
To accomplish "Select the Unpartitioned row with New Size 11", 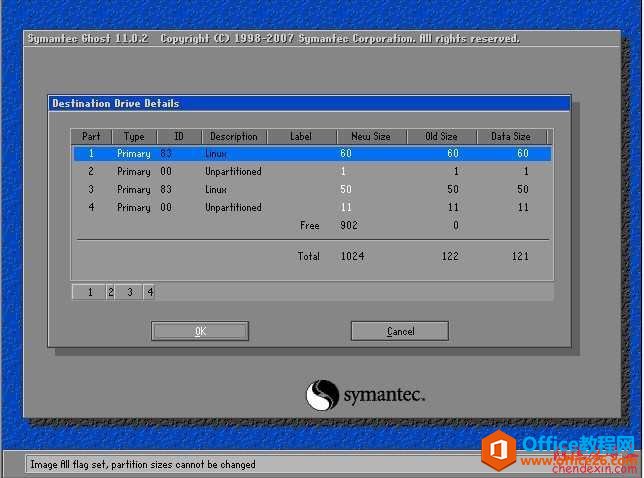I will point(313,207).
